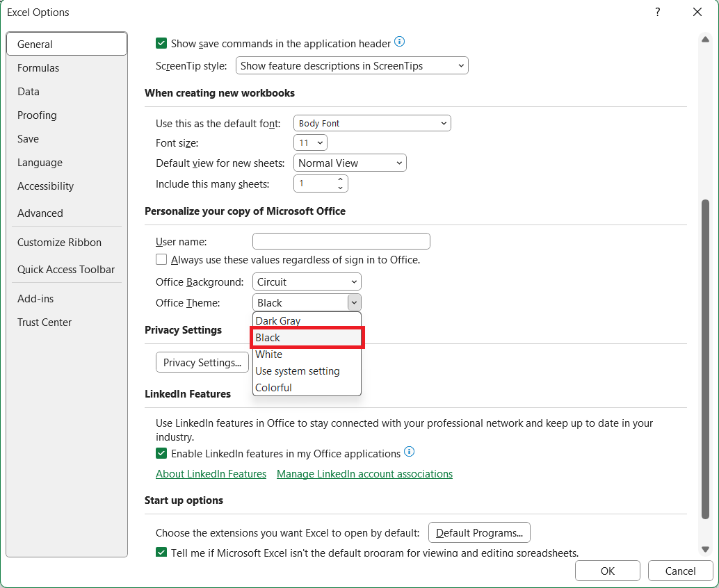
Task: Click the vertical scrollbar thumb
Action: pos(705,359)
